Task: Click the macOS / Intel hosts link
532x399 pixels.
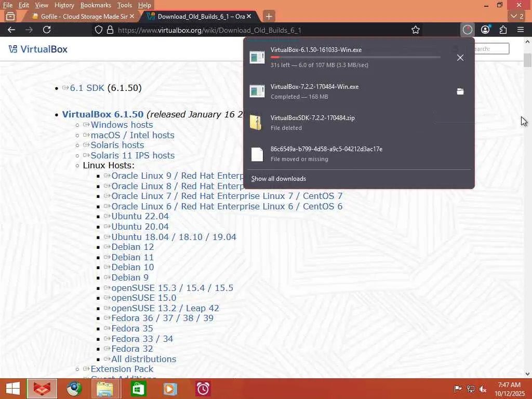Action: (x=132, y=135)
